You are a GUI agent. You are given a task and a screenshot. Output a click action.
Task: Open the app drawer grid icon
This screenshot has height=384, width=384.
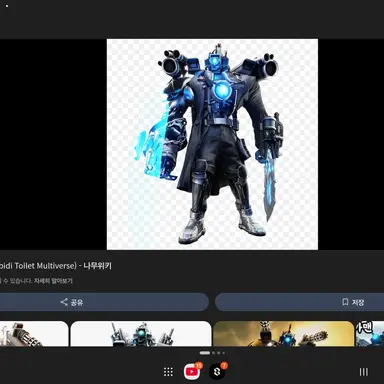click(x=168, y=372)
